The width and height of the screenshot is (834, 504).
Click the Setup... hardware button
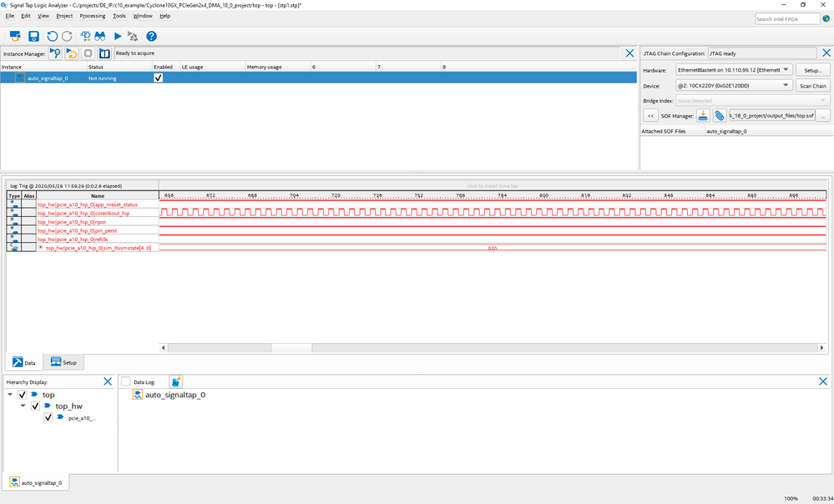coord(813,70)
